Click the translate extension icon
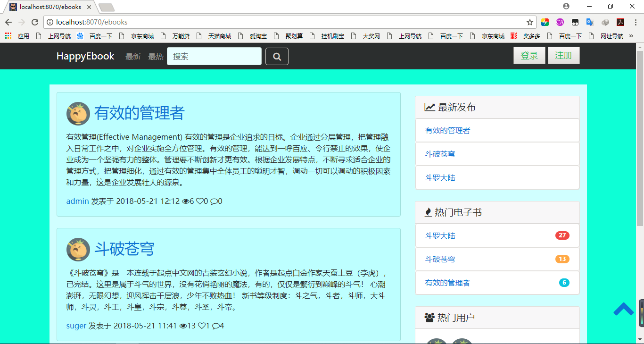The width and height of the screenshot is (644, 344). pyautogui.click(x=590, y=22)
